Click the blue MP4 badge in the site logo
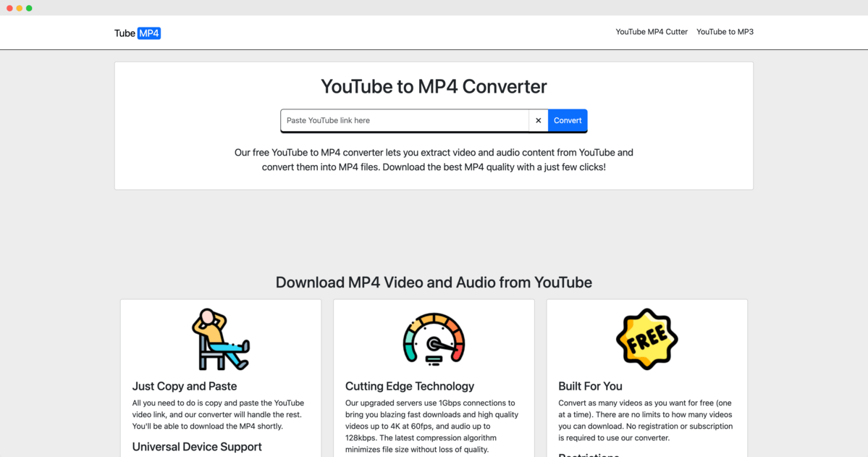 tap(150, 33)
